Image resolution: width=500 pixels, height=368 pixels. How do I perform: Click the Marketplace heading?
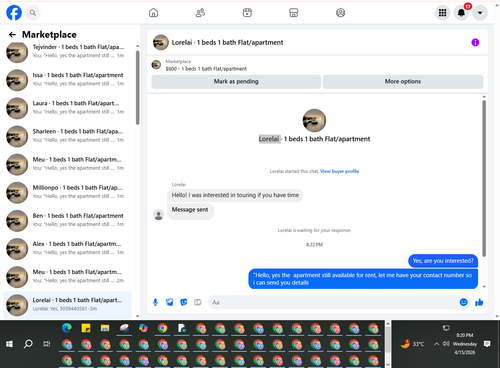[49, 35]
